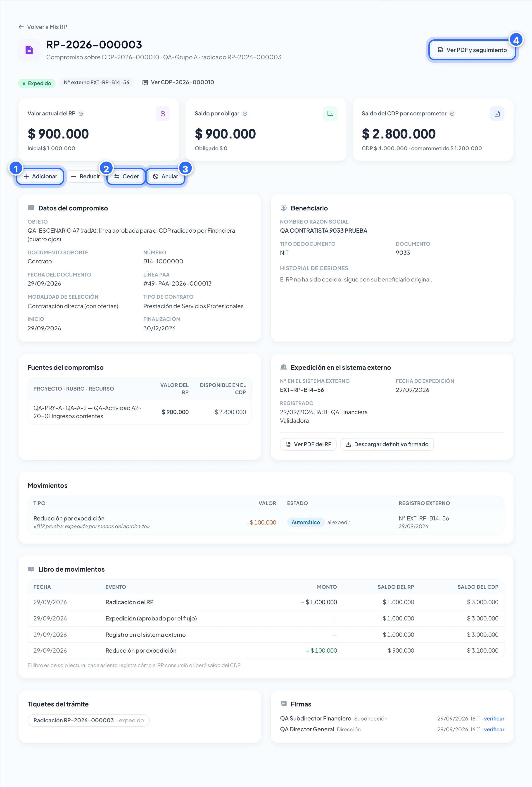Screen dimensions: 532x787
Task: Click the Reducción por expedición movement in Movimientos
Action: coord(69,518)
